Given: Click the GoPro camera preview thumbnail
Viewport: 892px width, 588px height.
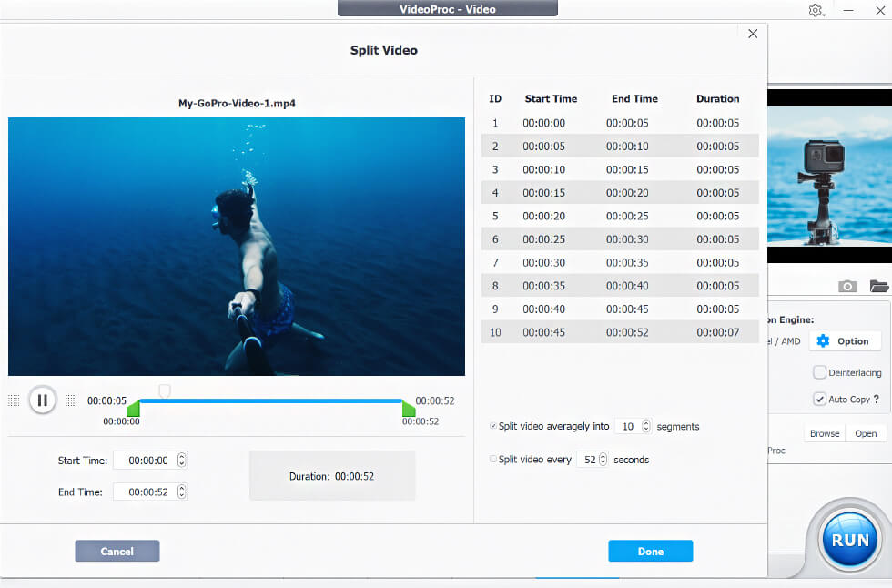Looking at the screenshot, I should tap(829, 176).
